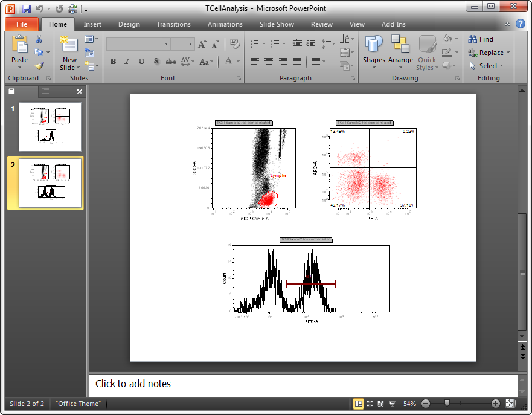Fit slide to current window icon
Viewport: 532px width, 415px height.
pos(510,404)
